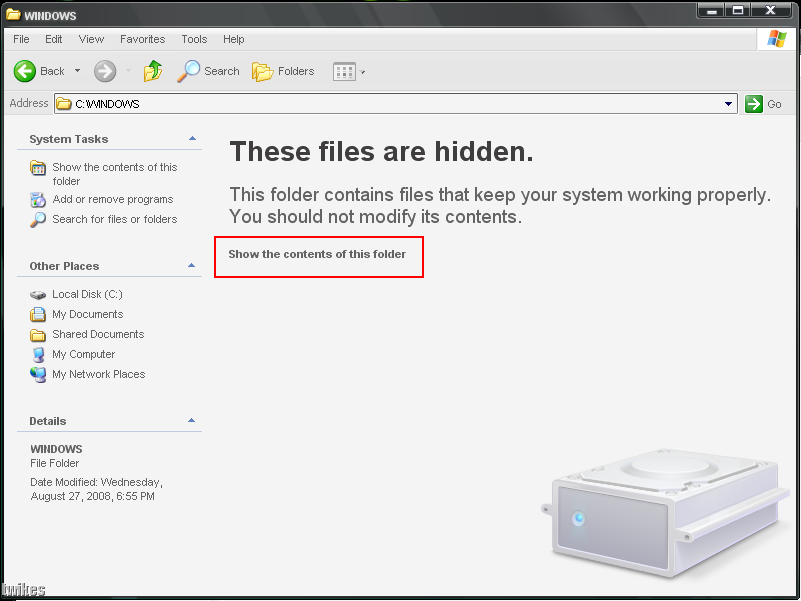The image size is (801, 601).
Task: Click the Local Disk drive icon
Action: point(38,295)
